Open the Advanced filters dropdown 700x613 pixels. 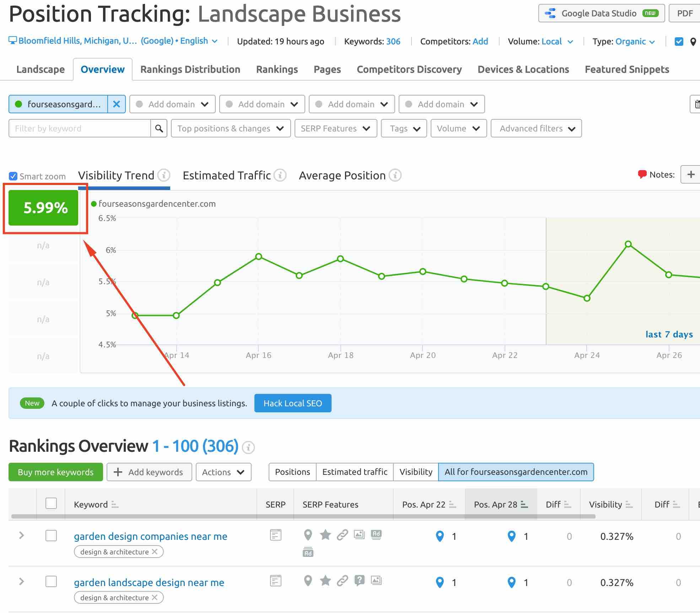[536, 128]
